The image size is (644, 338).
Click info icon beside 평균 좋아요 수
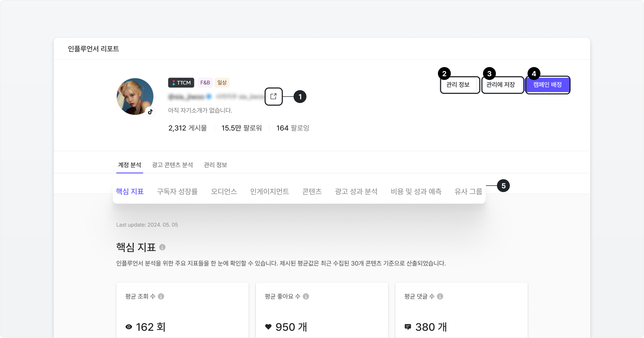pyautogui.click(x=306, y=296)
